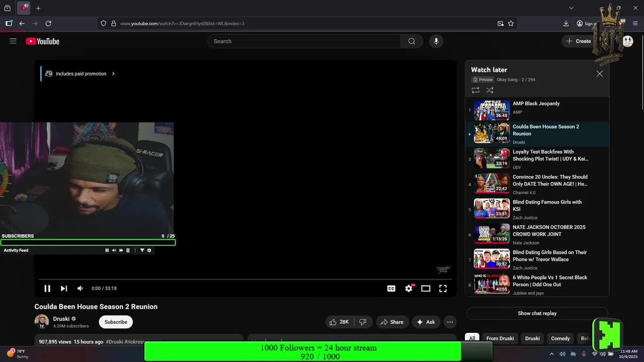Open Druski channel avatar
Screen dimensions: 644x362
click(42, 322)
